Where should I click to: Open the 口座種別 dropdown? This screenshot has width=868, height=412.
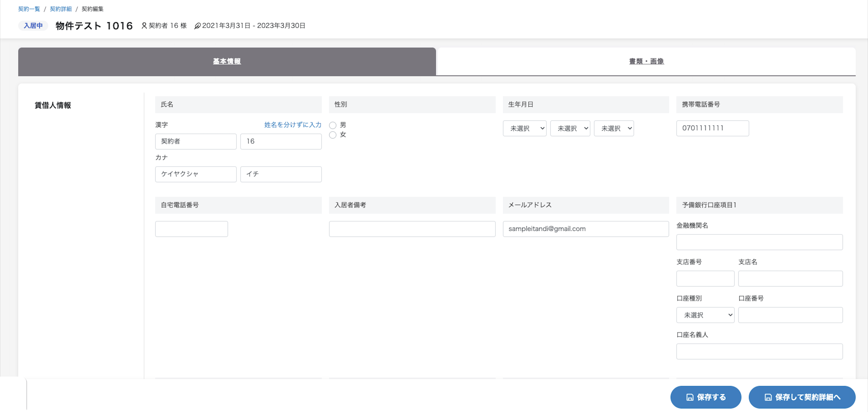[x=705, y=315]
